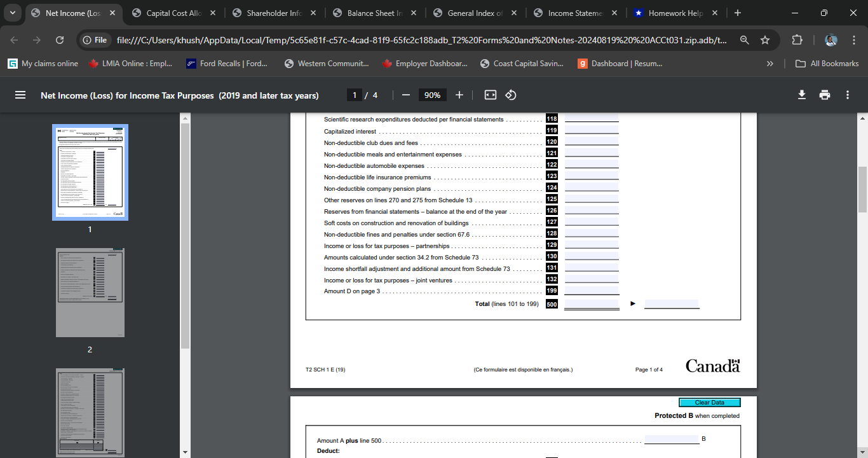Click the 90% zoom level field
Screen dimensions: 868x458
tap(432, 95)
